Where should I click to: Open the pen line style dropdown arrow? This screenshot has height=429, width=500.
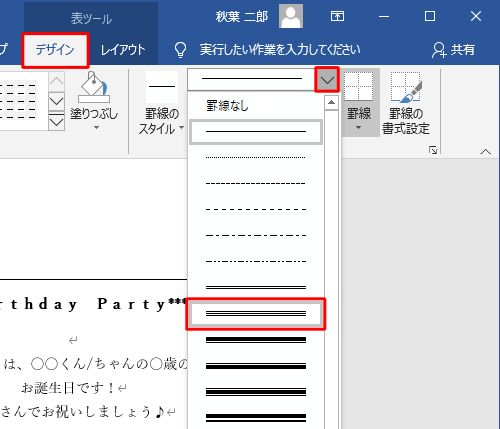[327, 80]
